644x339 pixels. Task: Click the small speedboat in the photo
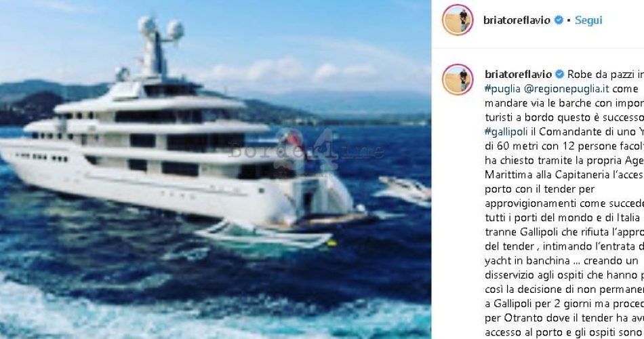(x=405, y=188)
